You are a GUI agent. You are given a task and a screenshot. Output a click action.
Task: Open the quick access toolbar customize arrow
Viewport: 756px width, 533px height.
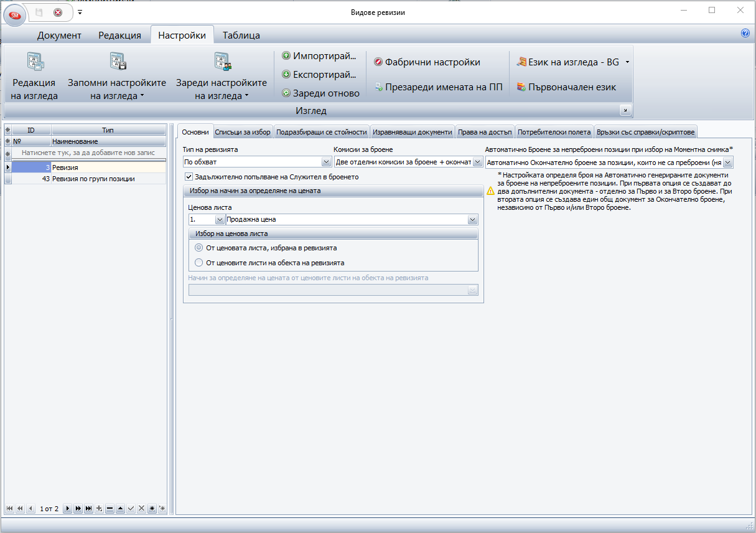(x=80, y=12)
